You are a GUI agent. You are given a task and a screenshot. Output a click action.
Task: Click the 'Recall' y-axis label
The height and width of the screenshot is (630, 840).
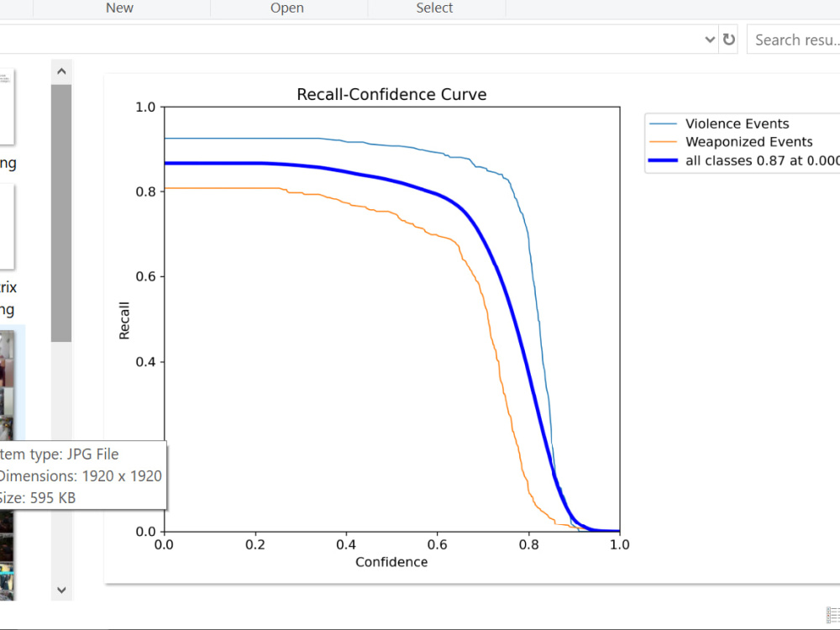(124, 320)
